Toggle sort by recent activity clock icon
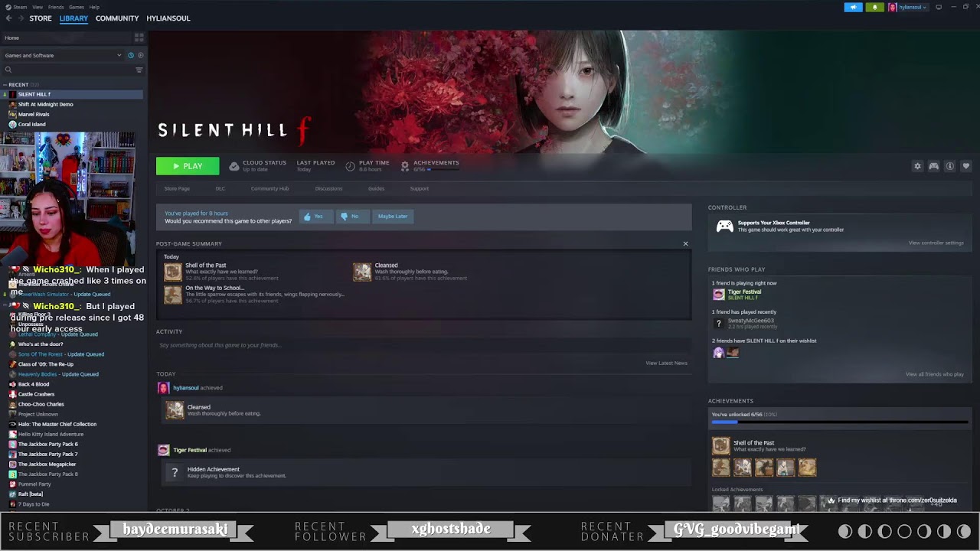 [x=130, y=55]
